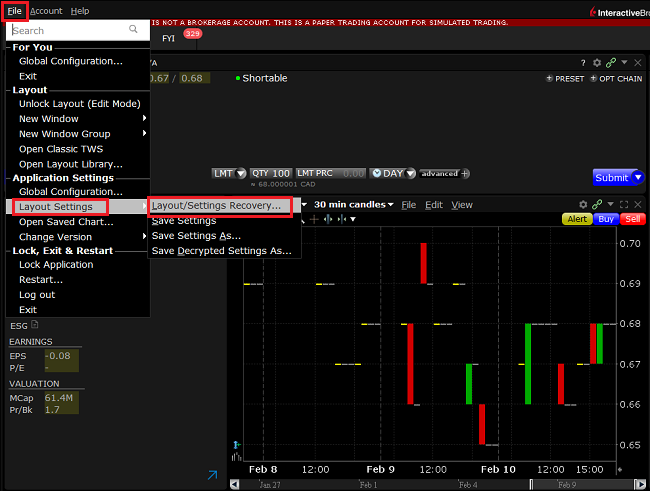This screenshot has width=650, height=491.
Task: Click the clock icon beside DAY
Action: click(376, 173)
